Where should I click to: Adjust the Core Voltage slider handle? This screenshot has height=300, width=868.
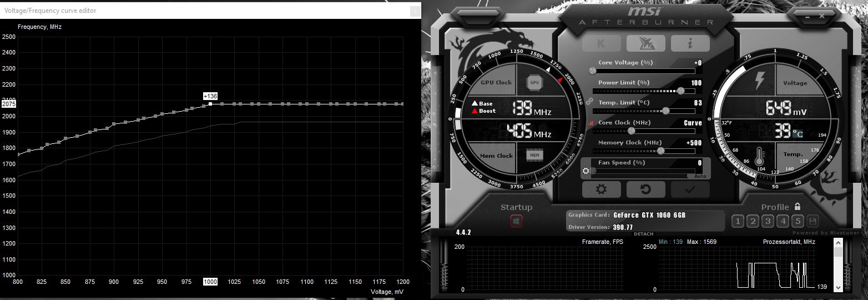click(593, 71)
